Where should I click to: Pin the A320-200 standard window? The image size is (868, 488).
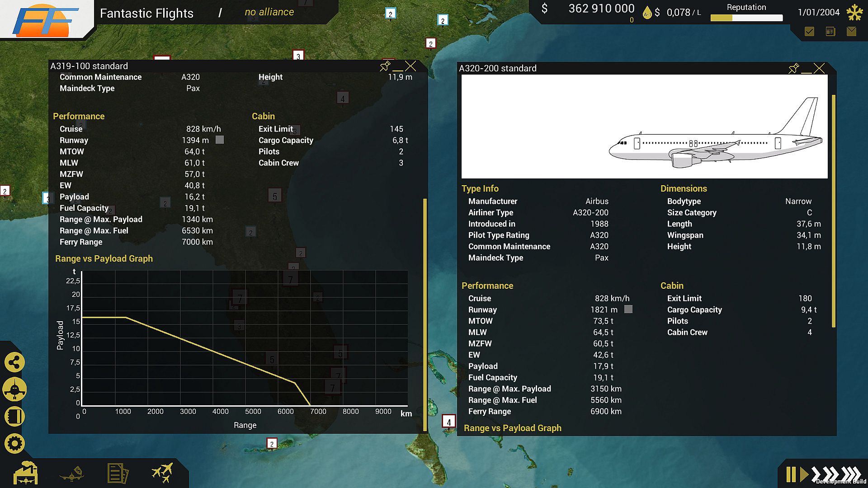pos(793,69)
